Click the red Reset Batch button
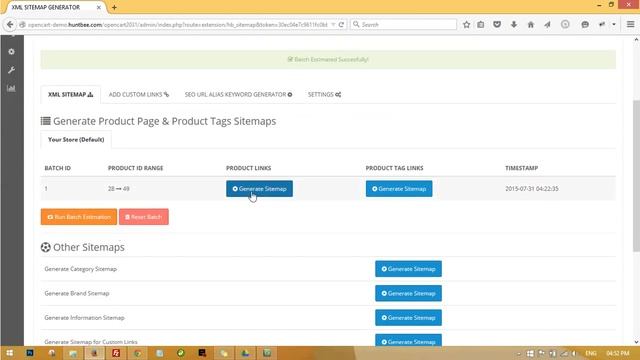Viewport: 640px width, 360px height. (x=144, y=217)
